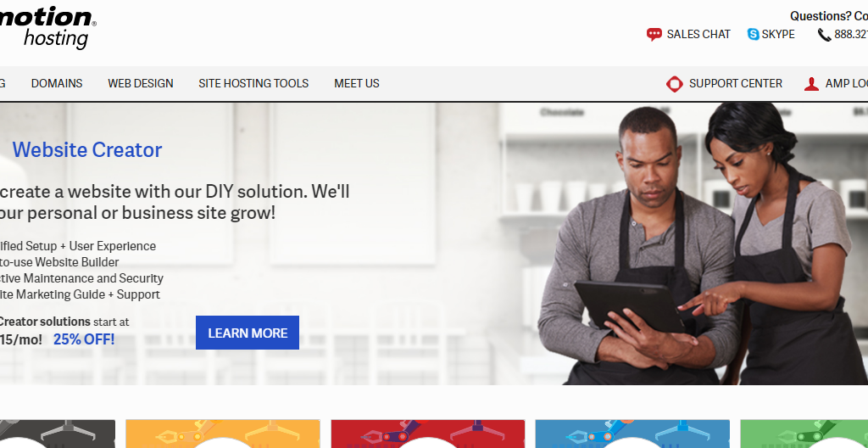Screen dimensions: 868x448
Task: Open the DOMAINS menu item
Action: [57, 83]
